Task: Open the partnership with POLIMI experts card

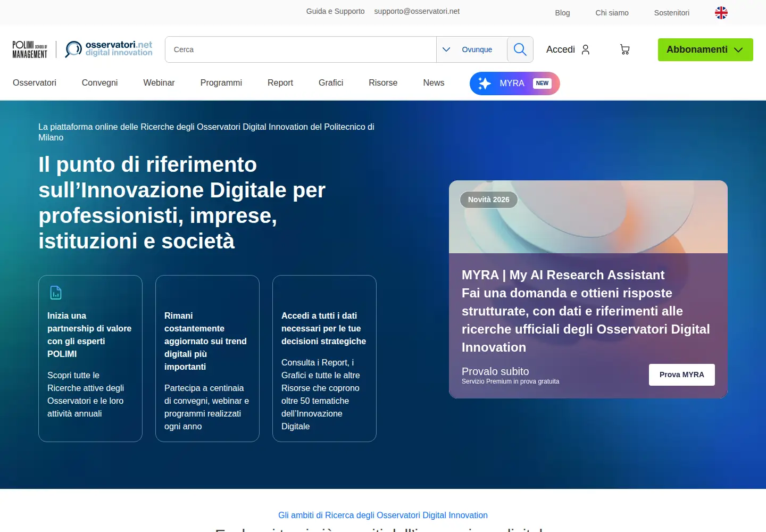Action: [x=90, y=359]
